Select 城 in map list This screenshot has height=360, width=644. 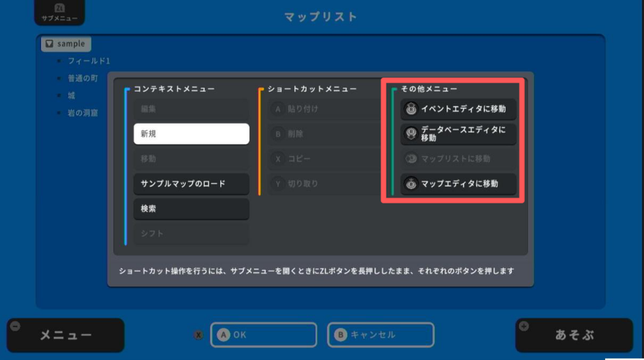tap(72, 96)
